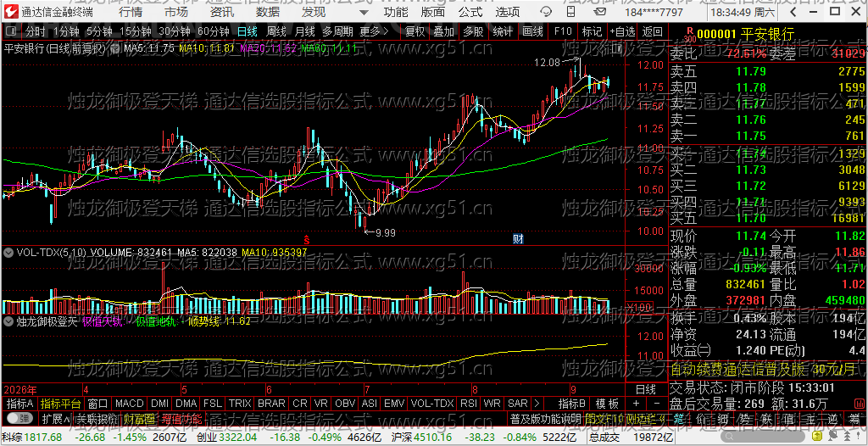Image resolution: width=868 pixels, height=446 pixels.
Task: Open the mail message icon
Action: [x=600, y=12]
